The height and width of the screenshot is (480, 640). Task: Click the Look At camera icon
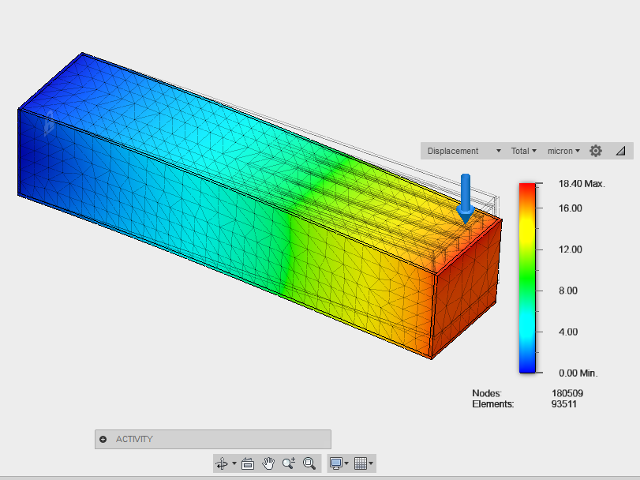(x=248, y=463)
